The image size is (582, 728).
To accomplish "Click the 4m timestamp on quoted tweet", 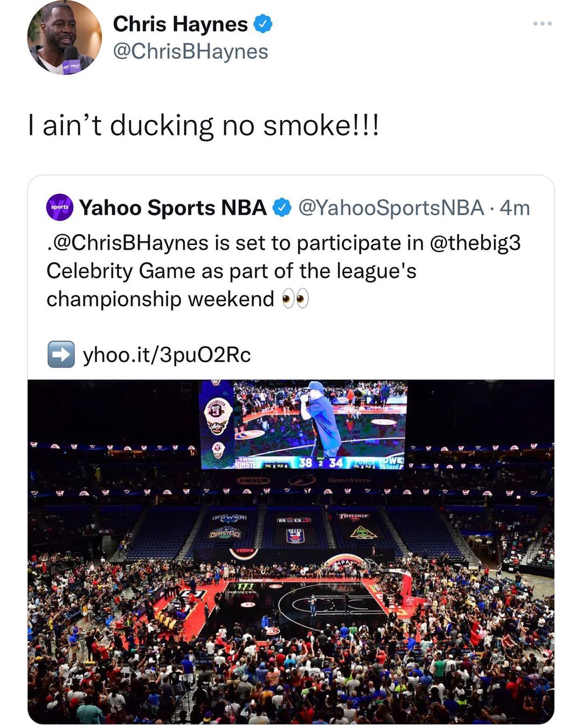I will coord(515,208).
